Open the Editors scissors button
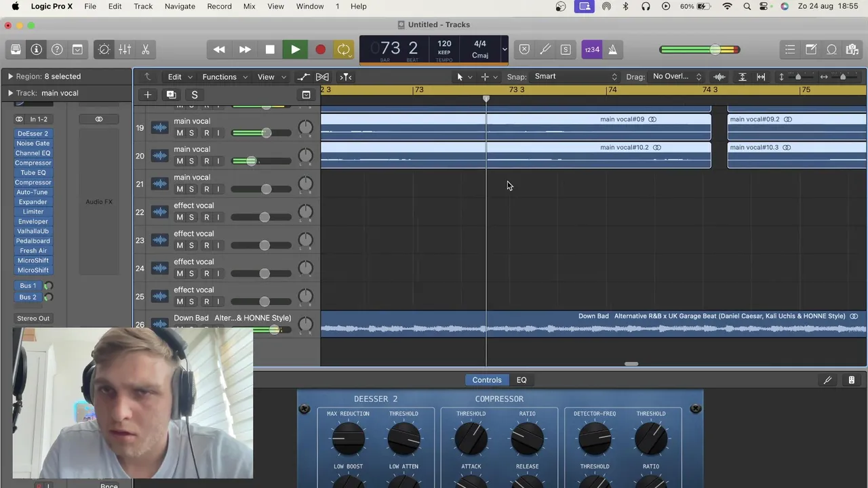The height and width of the screenshot is (488, 868). click(145, 49)
